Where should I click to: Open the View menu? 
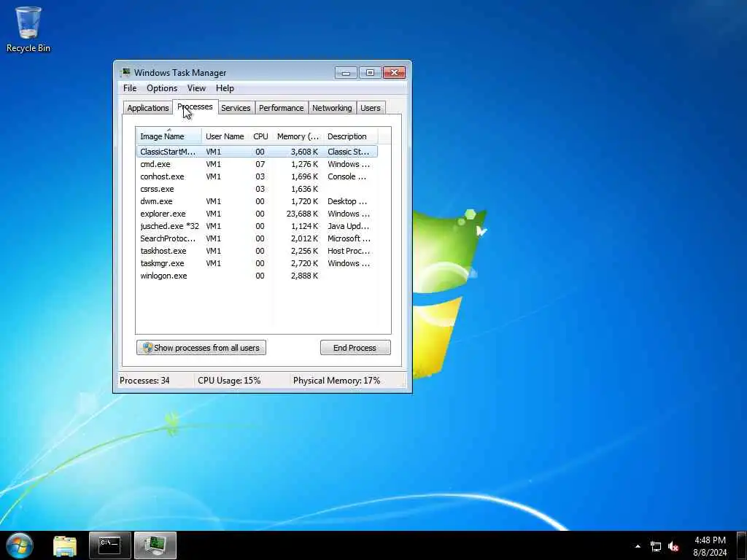(196, 88)
